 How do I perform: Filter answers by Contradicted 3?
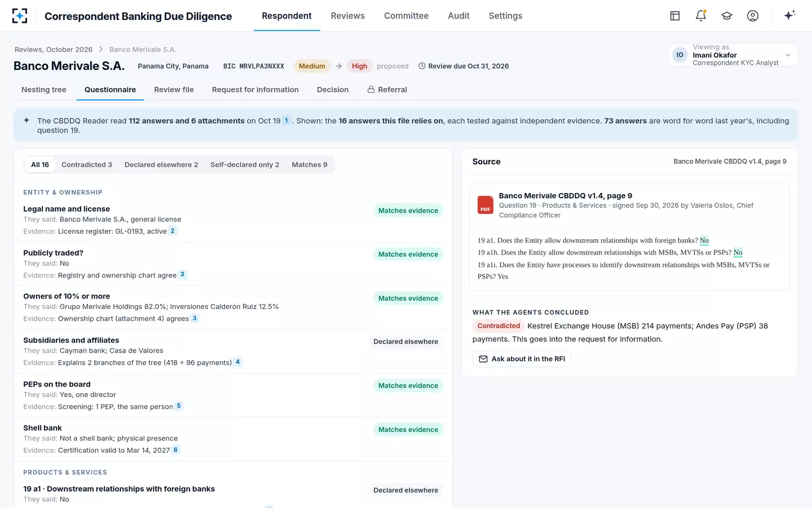(x=87, y=165)
